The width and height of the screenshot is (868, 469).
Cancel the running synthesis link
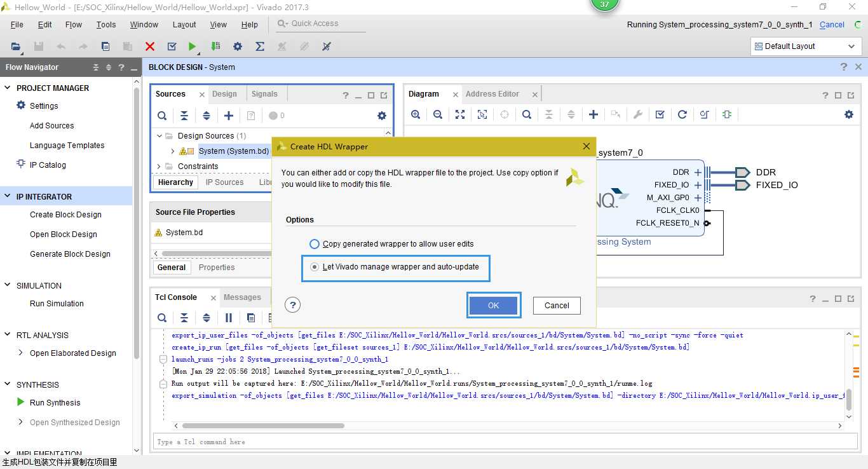click(x=832, y=25)
